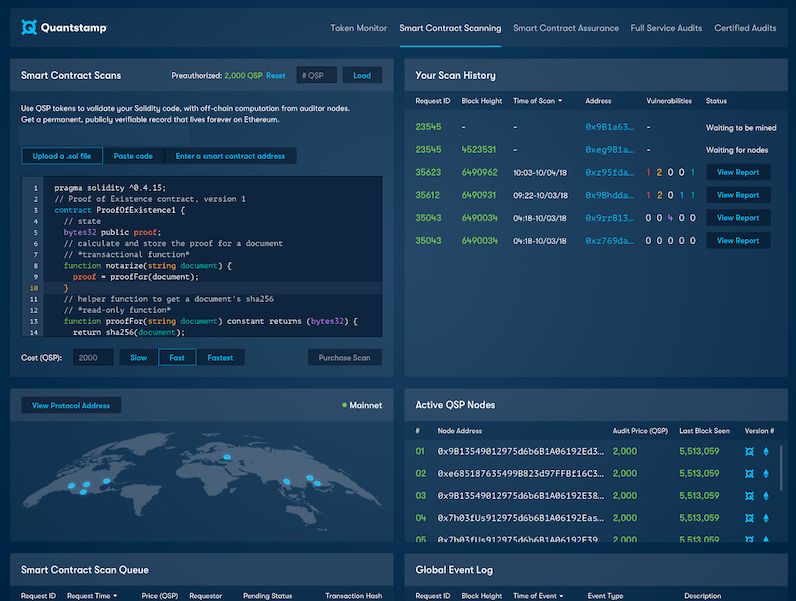Click Quantstamp version icon for node 02

[x=749, y=474]
